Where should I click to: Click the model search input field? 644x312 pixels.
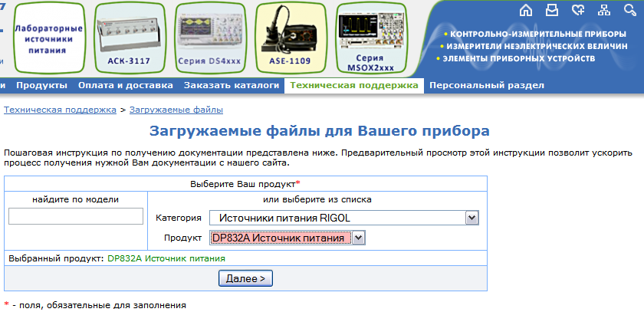pyautogui.click(x=76, y=216)
